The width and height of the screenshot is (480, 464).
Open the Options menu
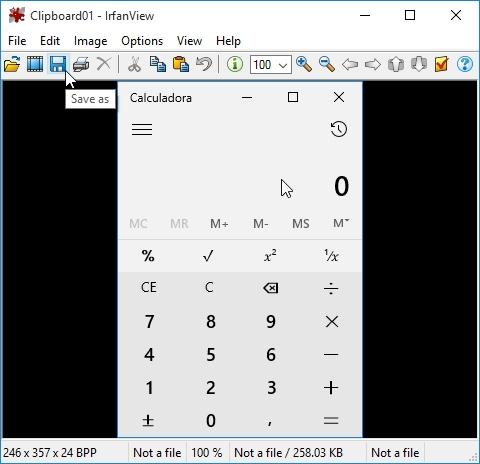tap(142, 41)
